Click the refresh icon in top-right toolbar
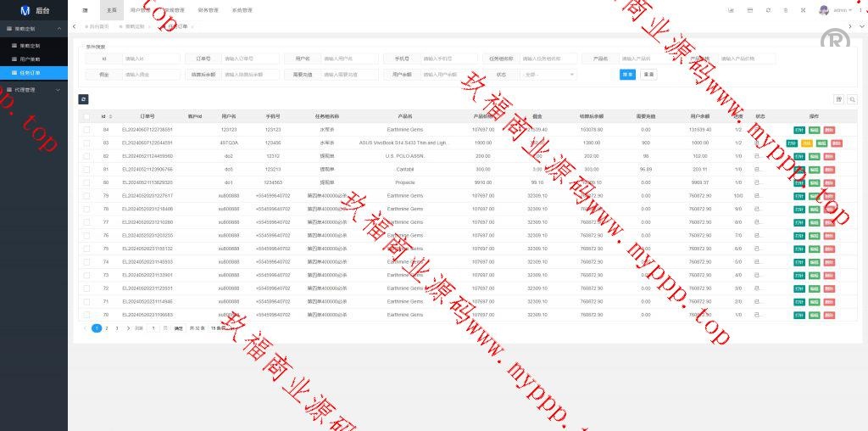This screenshot has height=431, width=868. [x=768, y=10]
